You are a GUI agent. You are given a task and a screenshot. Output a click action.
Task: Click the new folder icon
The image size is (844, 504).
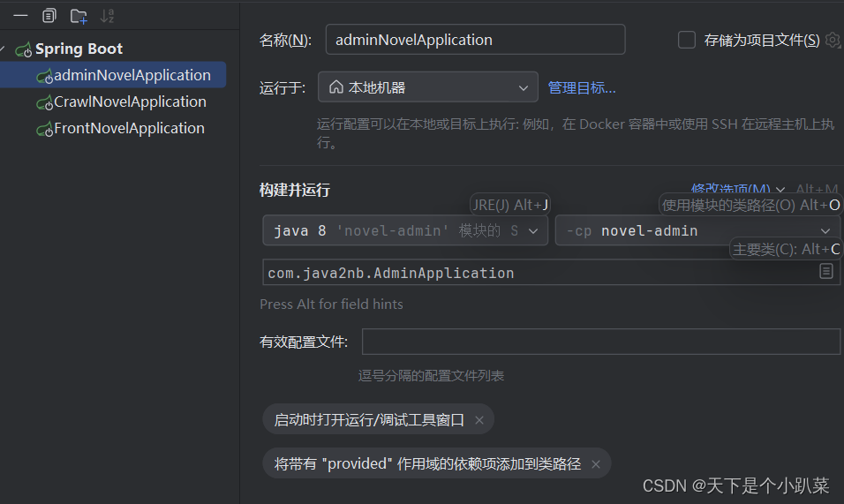click(79, 16)
